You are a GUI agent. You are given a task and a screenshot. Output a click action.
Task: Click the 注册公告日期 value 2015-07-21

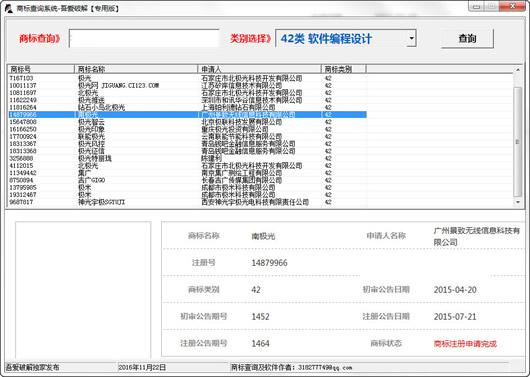pos(455,317)
